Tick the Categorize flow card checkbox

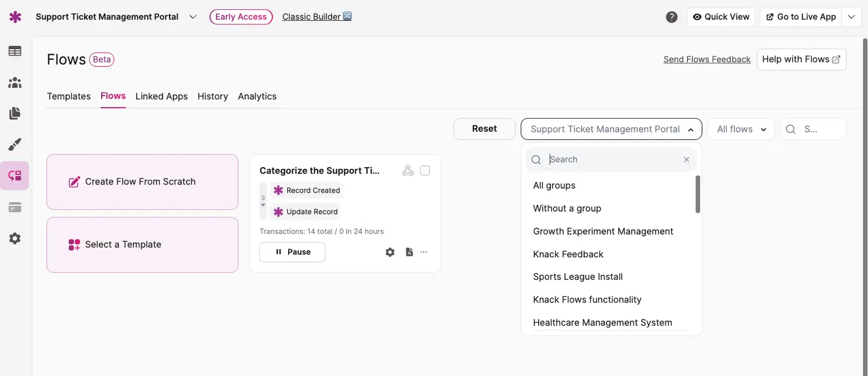(425, 171)
